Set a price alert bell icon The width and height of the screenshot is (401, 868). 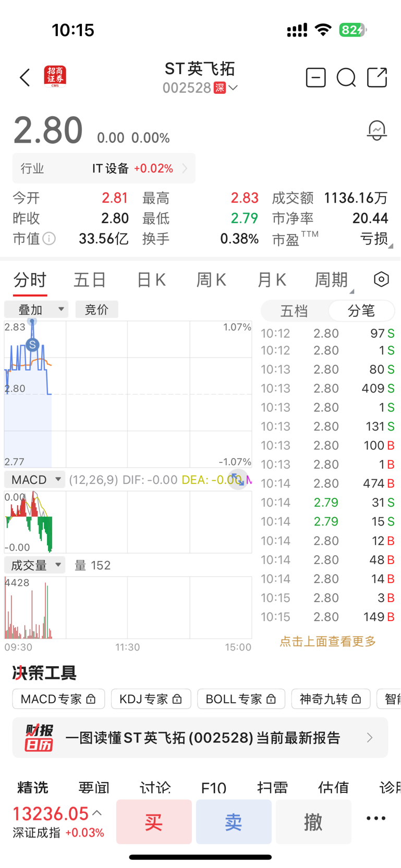[376, 130]
